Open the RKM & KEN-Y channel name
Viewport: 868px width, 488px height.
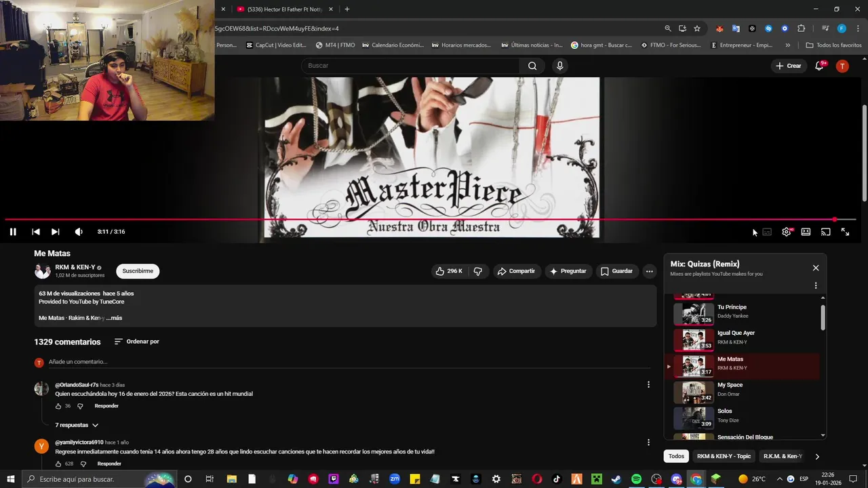tap(75, 267)
